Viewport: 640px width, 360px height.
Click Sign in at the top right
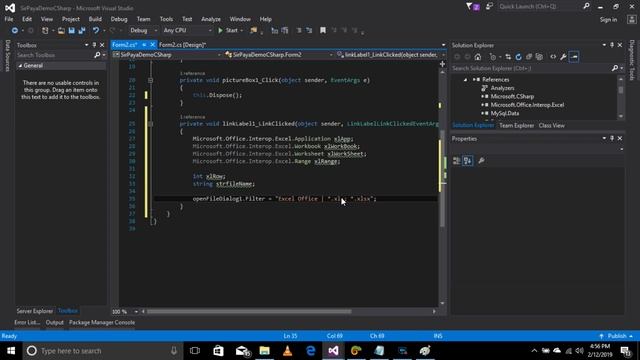[608, 20]
